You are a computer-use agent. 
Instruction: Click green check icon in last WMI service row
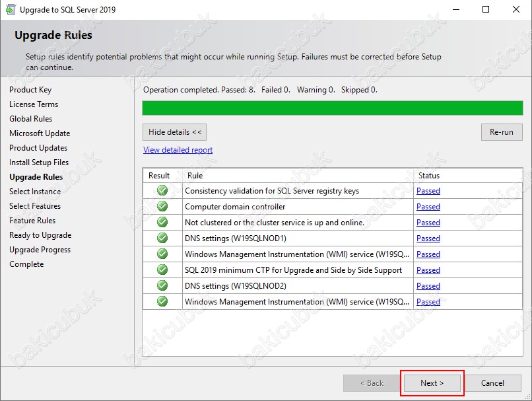coord(162,301)
